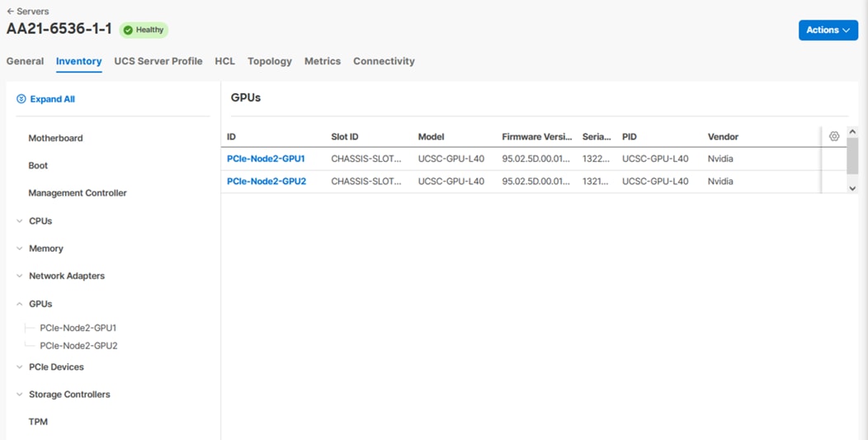
Task: Open the UCS Server Profile tab
Action: [x=158, y=61]
